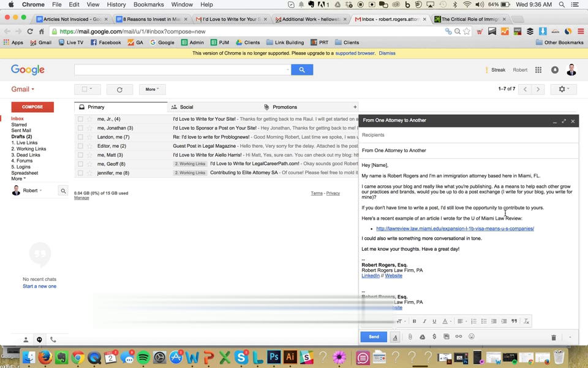
Task: Send the email
Action: (374, 337)
